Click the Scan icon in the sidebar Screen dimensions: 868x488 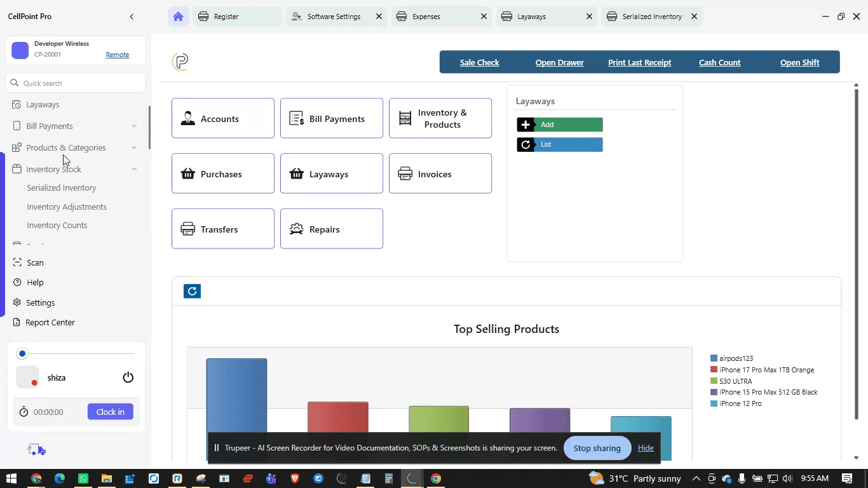(x=17, y=262)
